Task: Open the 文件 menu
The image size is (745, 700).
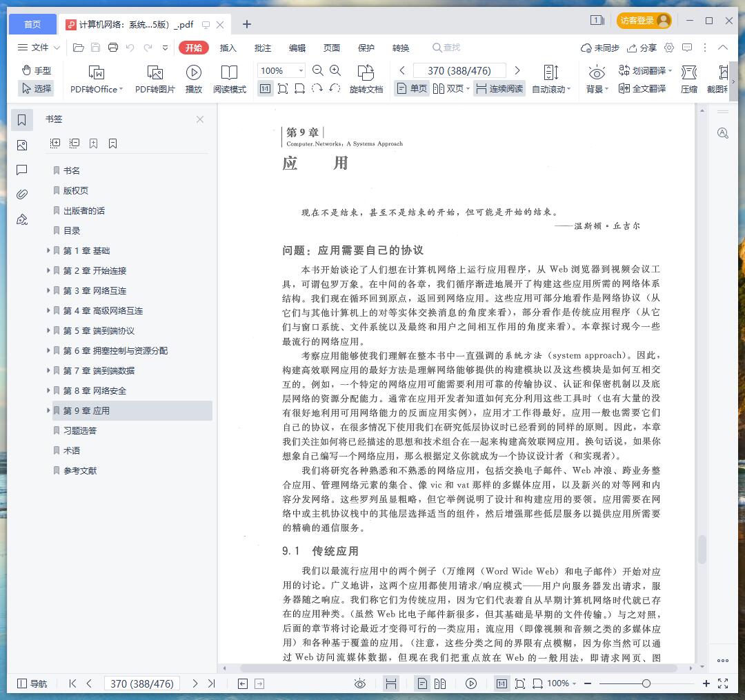Action: (x=39, y=48)
